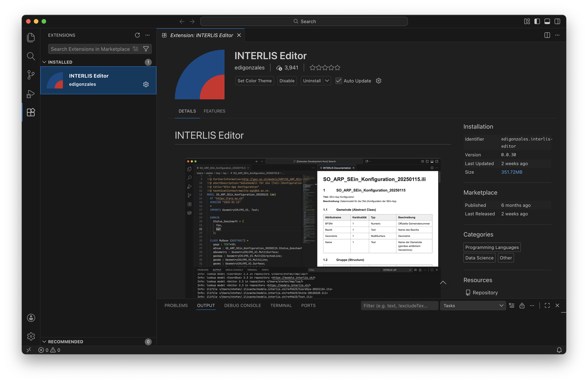Maximize the panel size
This screenshot has width=588, height=383.
coord(547,305)
